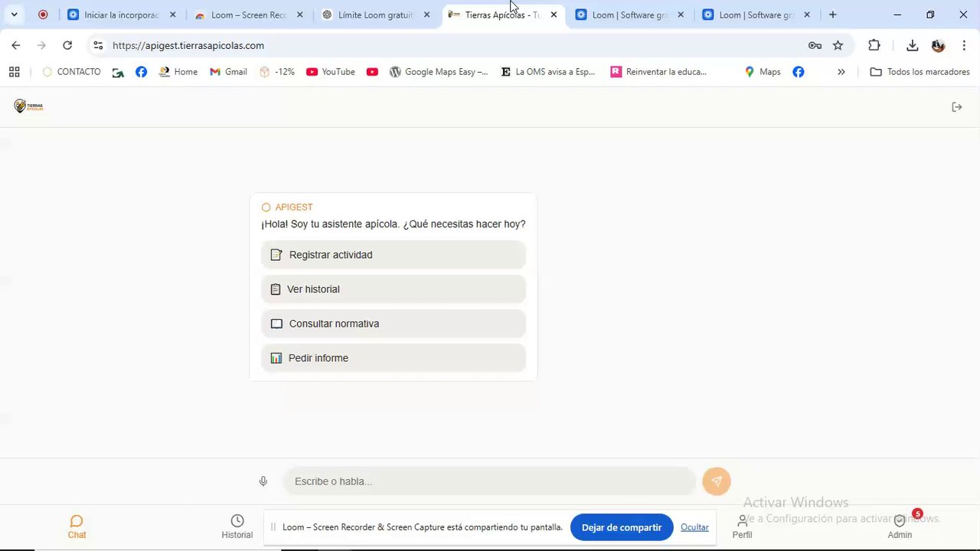Send message with orange paper-plane button

tap(717, 481)
